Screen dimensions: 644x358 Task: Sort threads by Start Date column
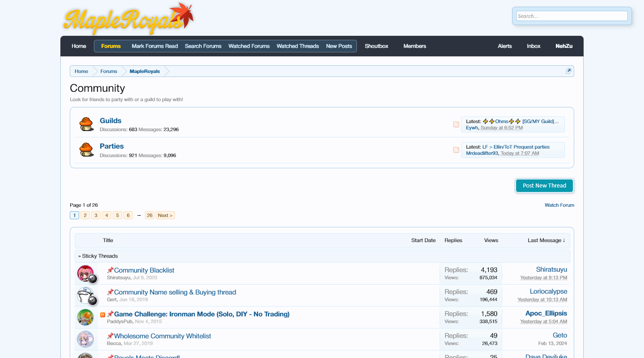tap(423, 240)
